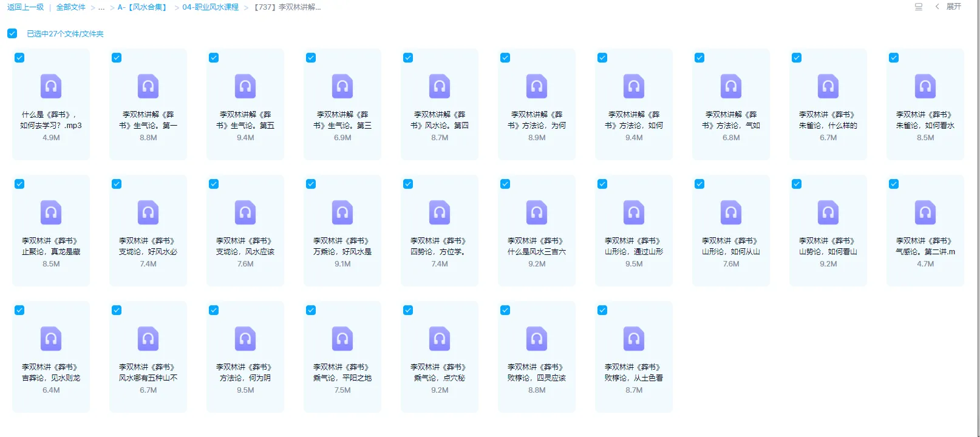Deselect checkbox of 气感论。第二讲 file
Viewport: 980px width, 437px height.
894,184
